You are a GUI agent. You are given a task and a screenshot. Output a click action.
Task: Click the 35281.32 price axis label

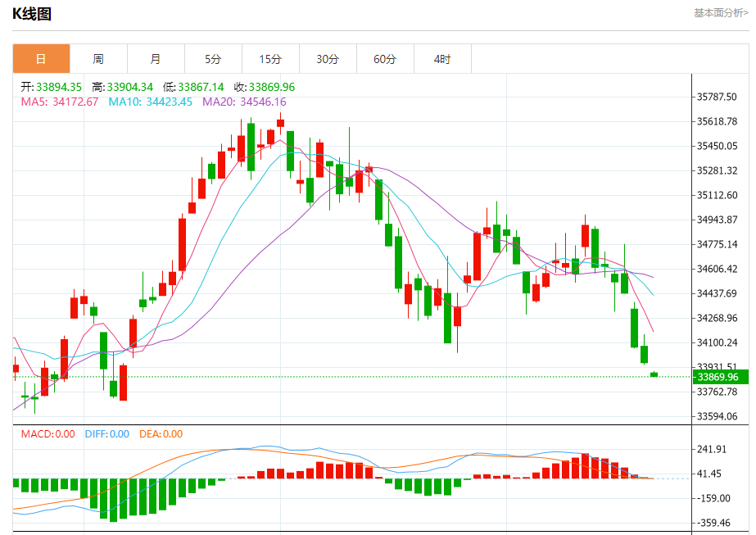point(717,170)
